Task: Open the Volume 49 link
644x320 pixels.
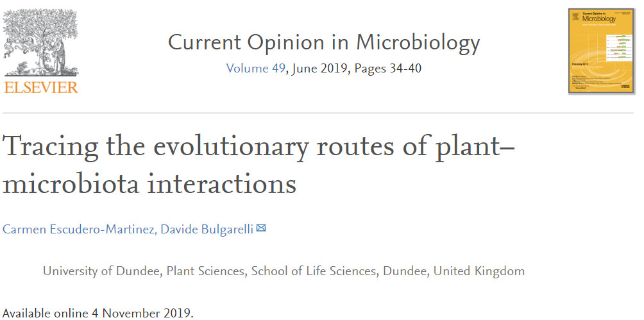Action: tap(255, 68)
